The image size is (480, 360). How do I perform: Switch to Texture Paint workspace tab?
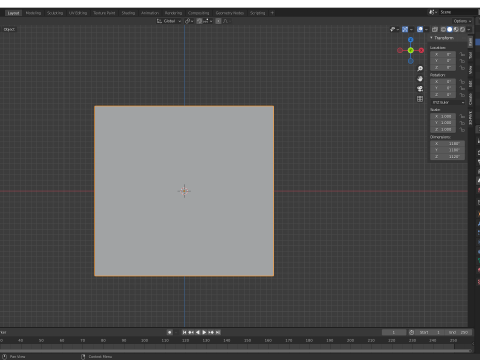[104, 13]
